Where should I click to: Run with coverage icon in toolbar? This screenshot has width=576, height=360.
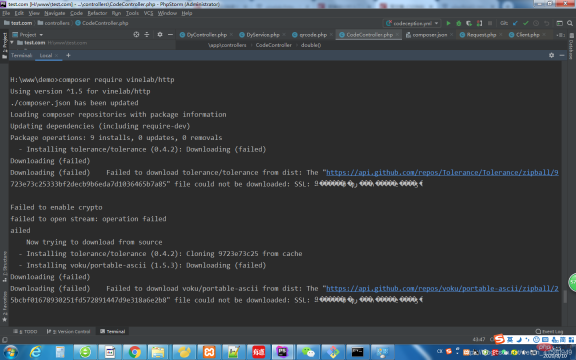click(469, 23)
